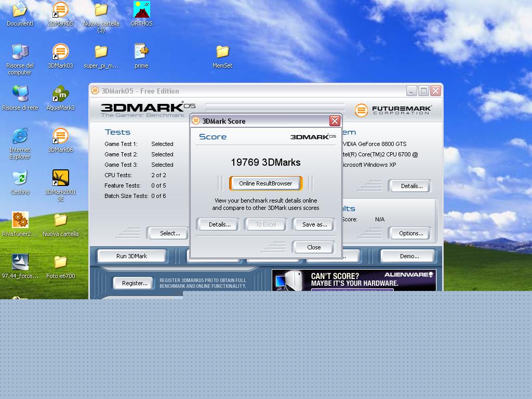Open the Documenti desktop folder

pos(20,14)
